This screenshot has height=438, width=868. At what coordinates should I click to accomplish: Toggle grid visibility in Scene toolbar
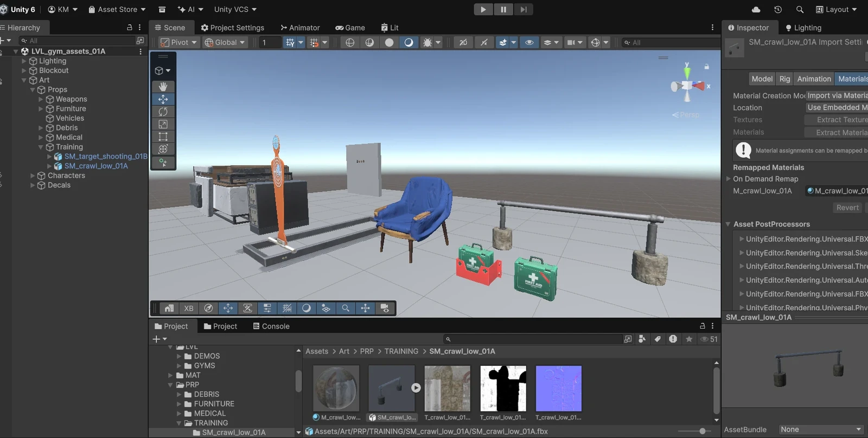(x=290, y=42)
